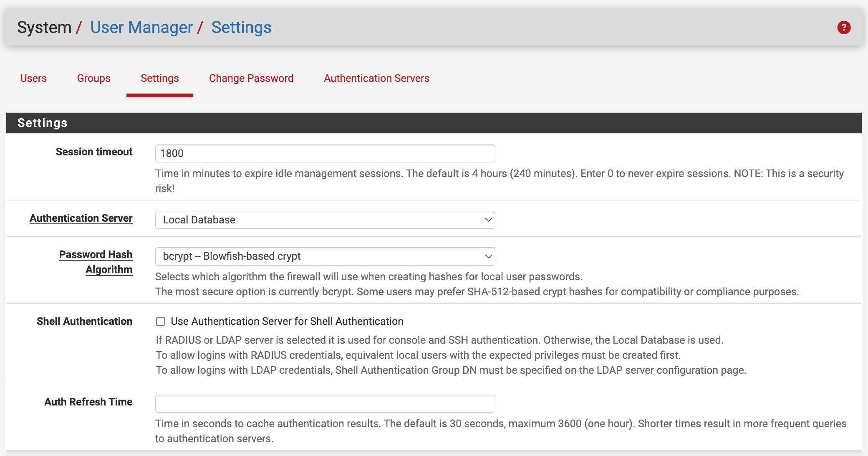Click the dark Settings panel header
Image resolution: width=868 pixels, height=456 pixels.
click(x=434, y=123)
